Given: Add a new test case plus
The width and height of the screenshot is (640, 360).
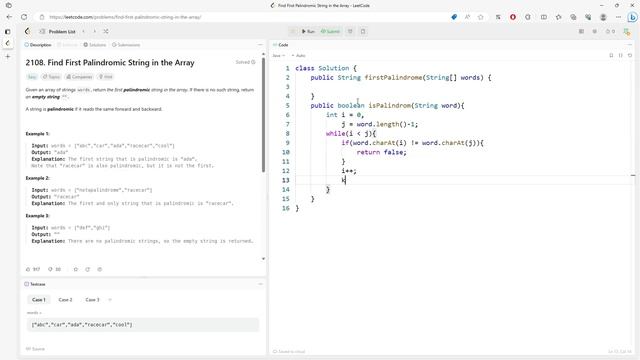Looking at the screenshot, I should pos(110,300).
